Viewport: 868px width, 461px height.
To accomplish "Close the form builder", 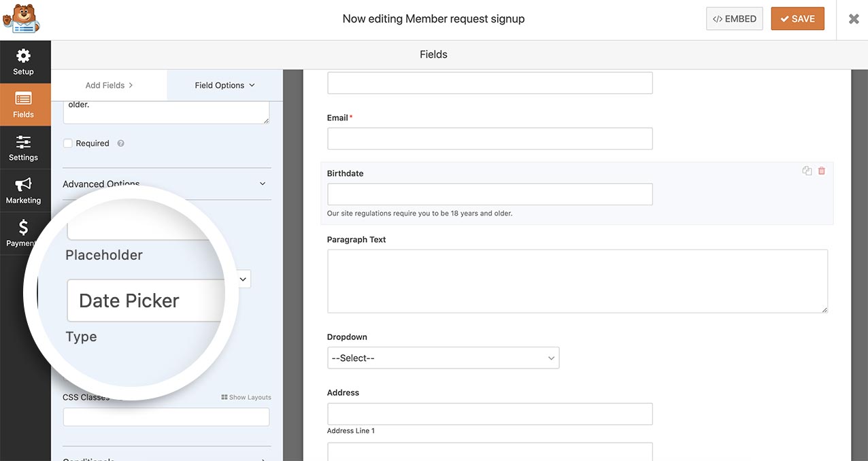I will coord(854,19).
